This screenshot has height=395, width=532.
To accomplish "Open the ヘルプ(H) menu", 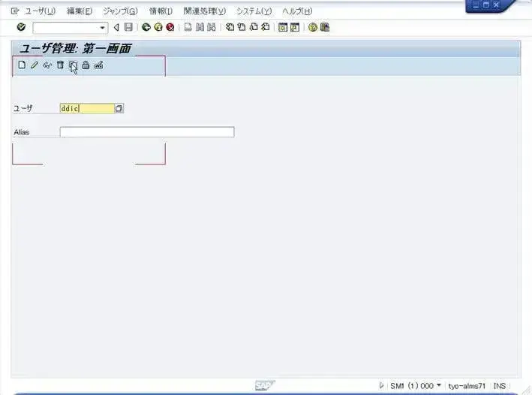I will (x=297, y=11).
